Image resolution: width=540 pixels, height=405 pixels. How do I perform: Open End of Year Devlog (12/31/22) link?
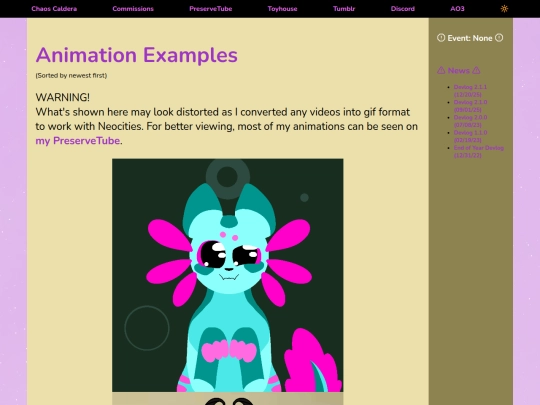click(x=478, y=151)
